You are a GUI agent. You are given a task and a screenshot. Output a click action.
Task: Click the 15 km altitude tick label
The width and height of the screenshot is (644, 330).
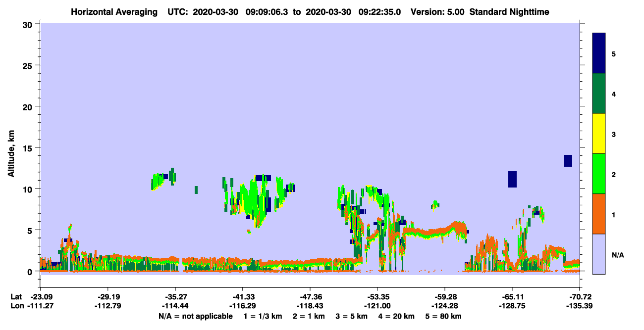point(29,148)
